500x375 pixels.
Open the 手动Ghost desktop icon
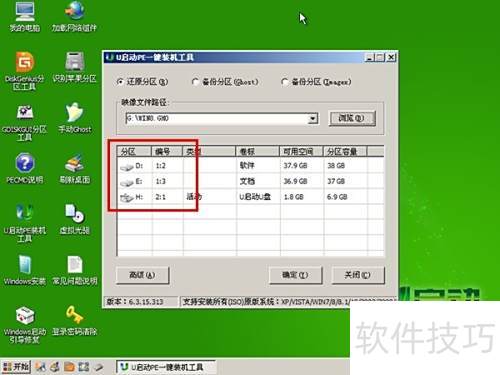[x=74, y=117]
